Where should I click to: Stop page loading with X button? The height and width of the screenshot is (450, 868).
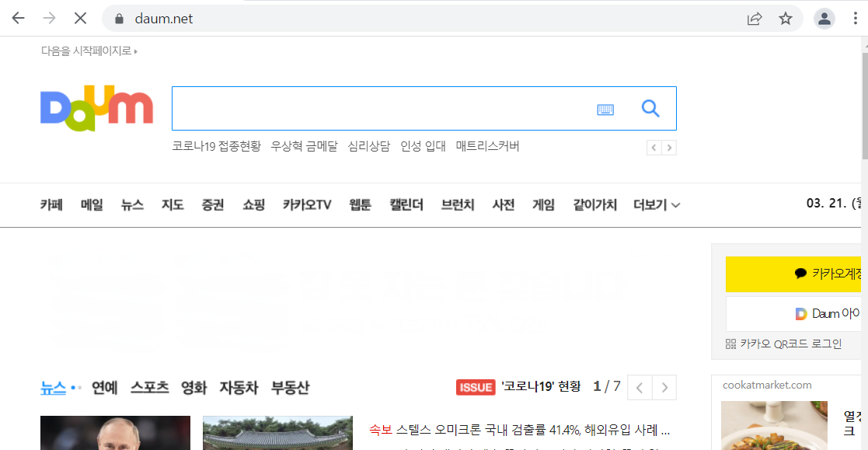pos(80,19)
